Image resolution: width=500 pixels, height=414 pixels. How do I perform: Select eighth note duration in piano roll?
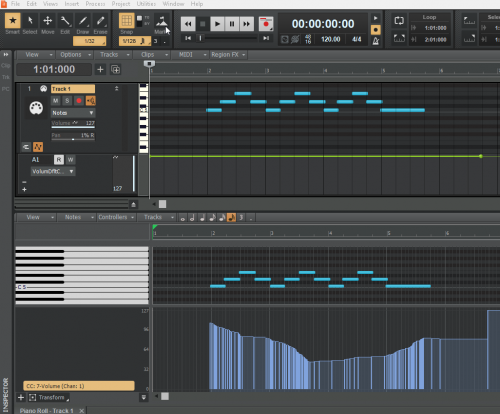point(212,218)
